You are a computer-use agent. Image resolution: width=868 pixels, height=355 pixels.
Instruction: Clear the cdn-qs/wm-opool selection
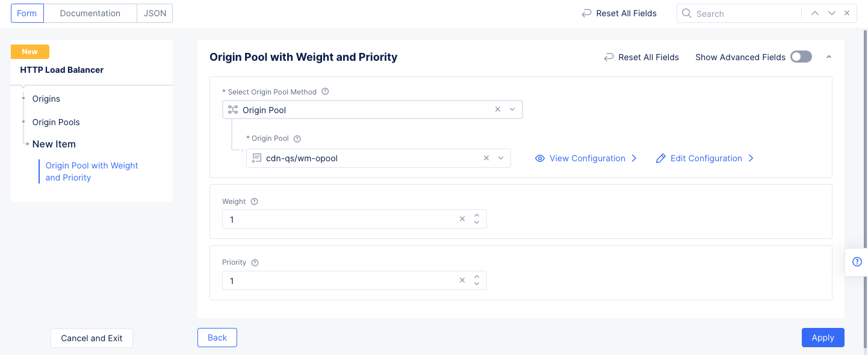click(x=486, y=158)
